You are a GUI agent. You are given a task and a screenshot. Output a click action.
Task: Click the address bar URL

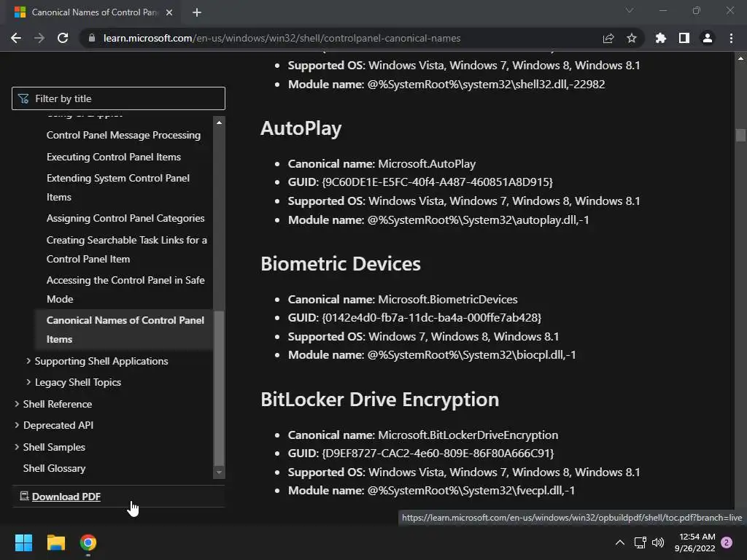pos(282,38)
